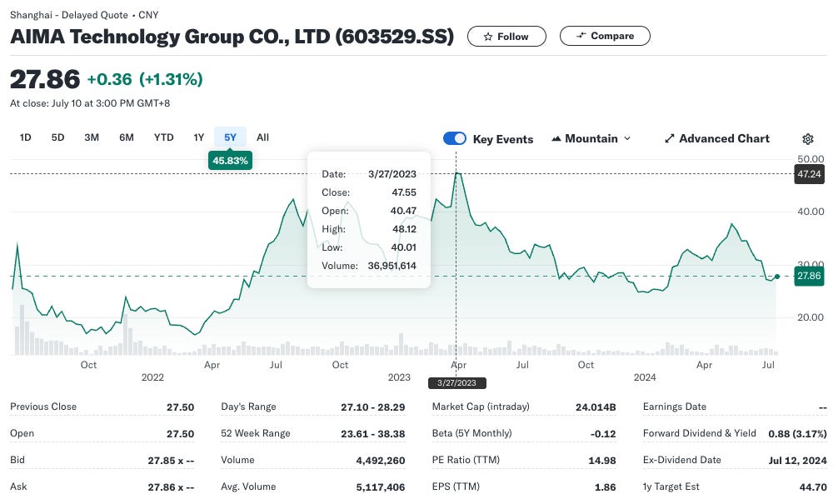
Task: Select the 3M time range tab
Action: click(x=92, y=137)
